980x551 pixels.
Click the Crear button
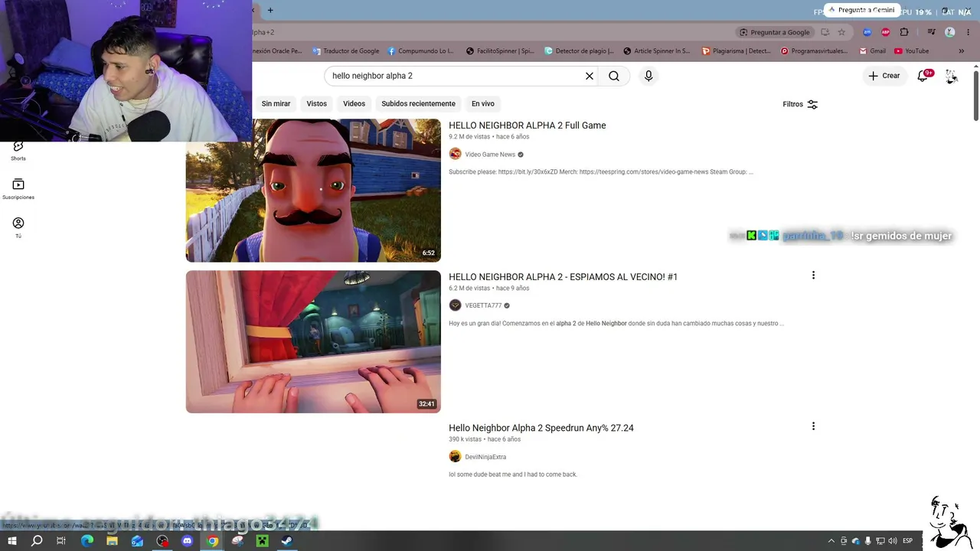click(884, 76)
